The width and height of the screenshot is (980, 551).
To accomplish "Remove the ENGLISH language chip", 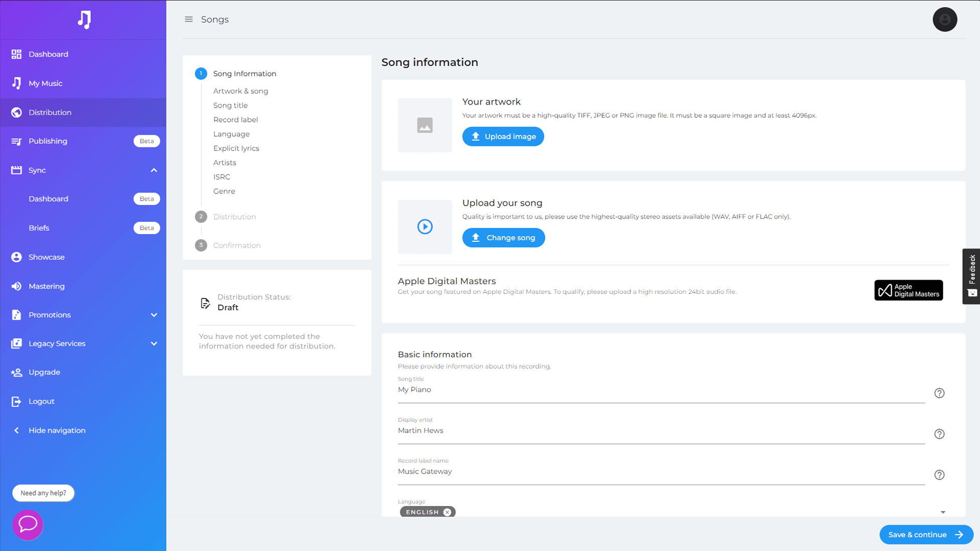I will pyautogui.click(x=447, y=512).
